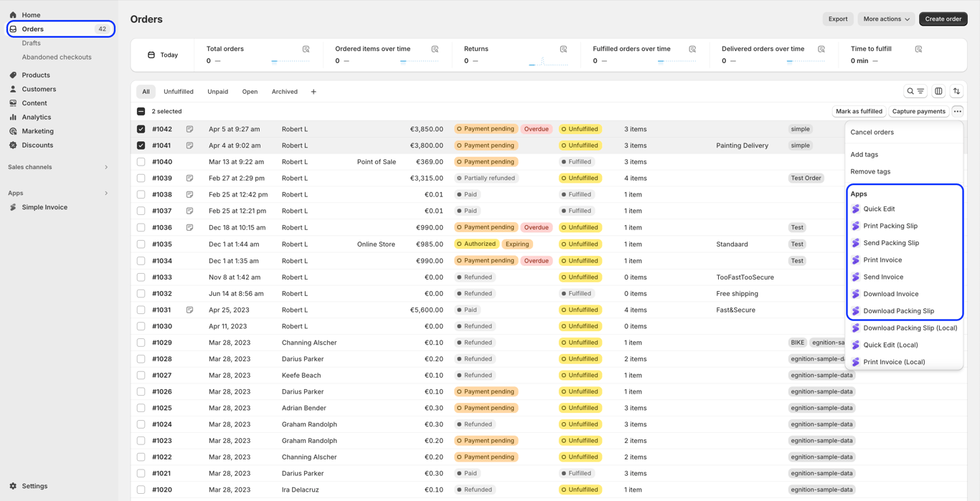This screenshot has width=980, height=501.
Task: Open Settings gear in sidebar
Action: point(13,486)
